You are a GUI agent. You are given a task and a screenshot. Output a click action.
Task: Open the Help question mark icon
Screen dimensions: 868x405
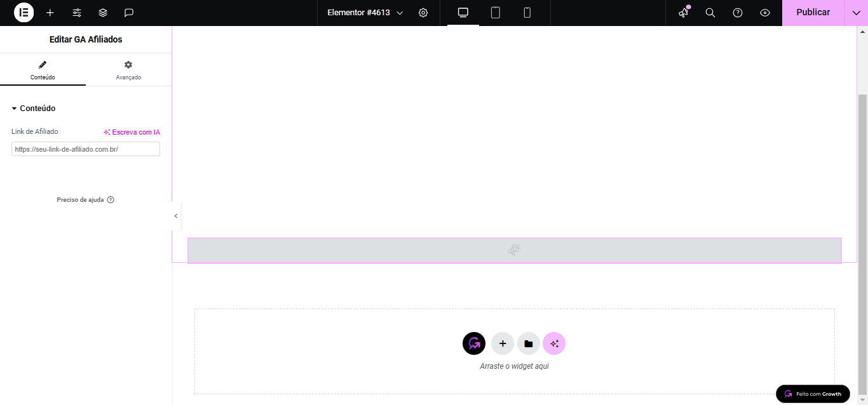pos(738,13)
